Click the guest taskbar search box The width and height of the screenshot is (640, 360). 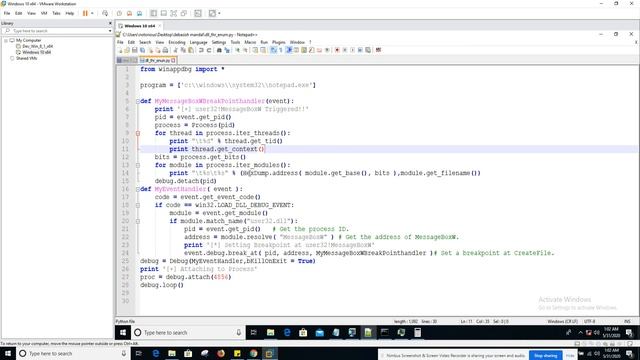188,333
